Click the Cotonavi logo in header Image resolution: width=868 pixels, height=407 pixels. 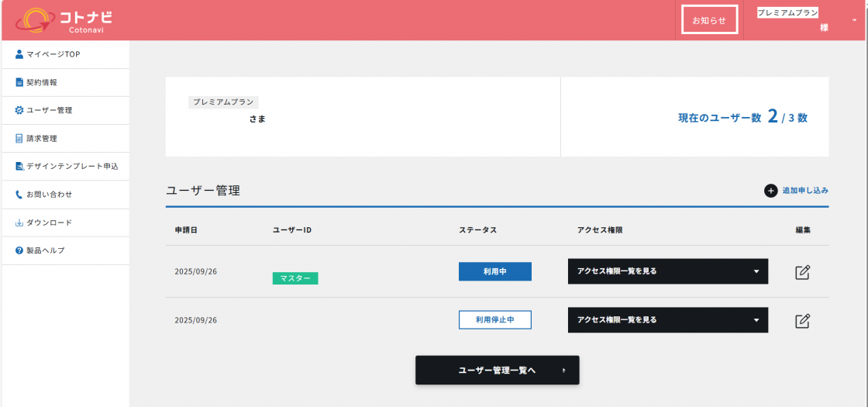click(x=64, y=20)
